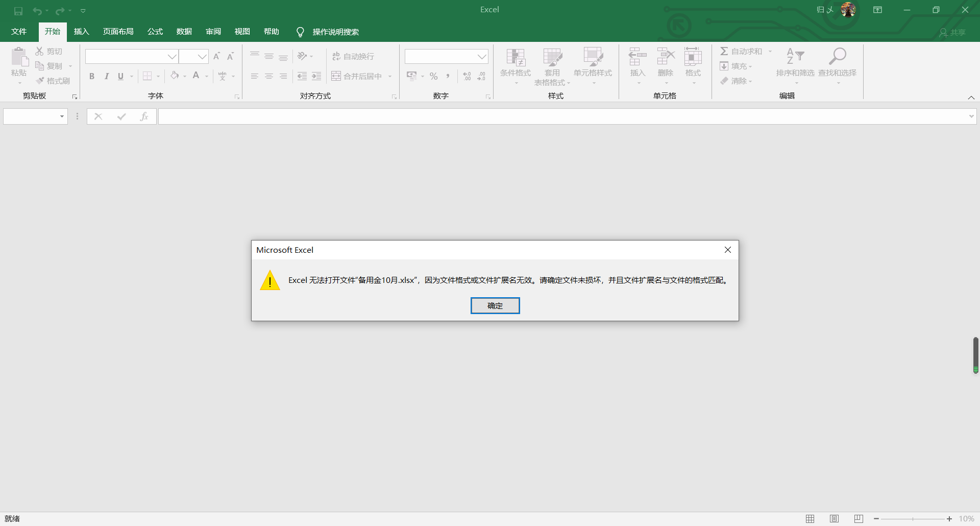Click the zoom in plus button
This screenshot has height=526, width=980.
click(x=949, y=519)
